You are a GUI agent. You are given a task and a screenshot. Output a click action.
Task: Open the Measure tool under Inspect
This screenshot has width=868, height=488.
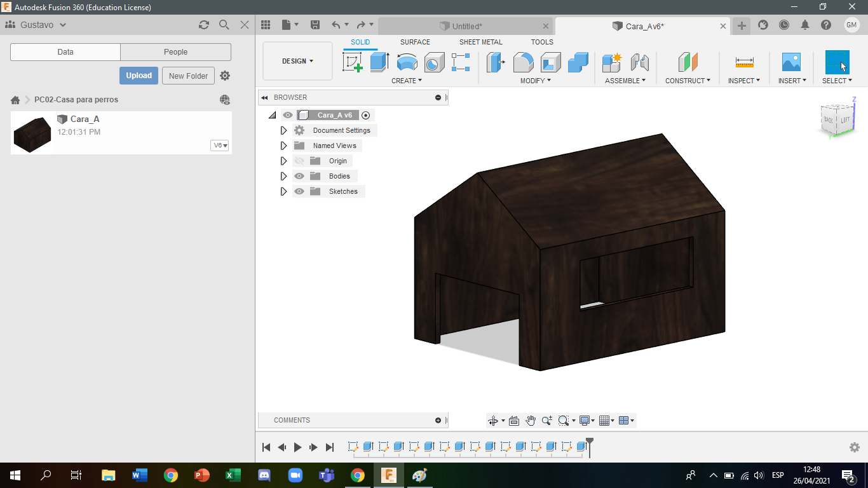(744, 62)
